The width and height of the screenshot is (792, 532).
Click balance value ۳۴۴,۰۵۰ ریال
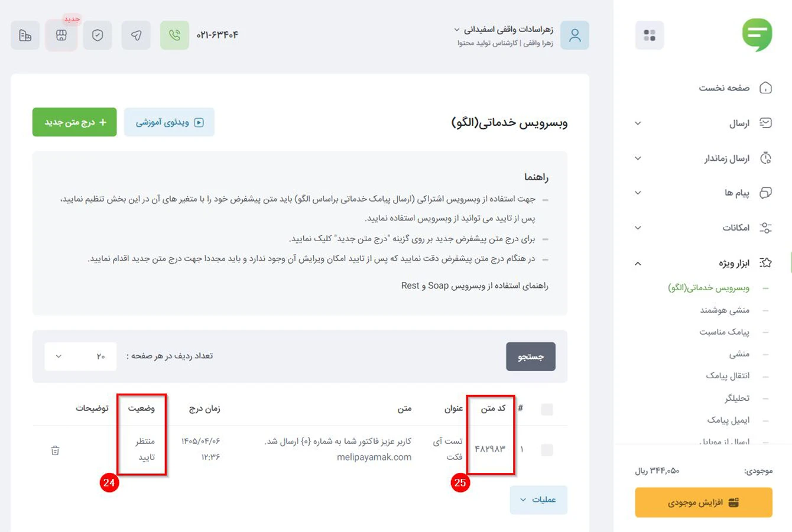click(657, 471)
